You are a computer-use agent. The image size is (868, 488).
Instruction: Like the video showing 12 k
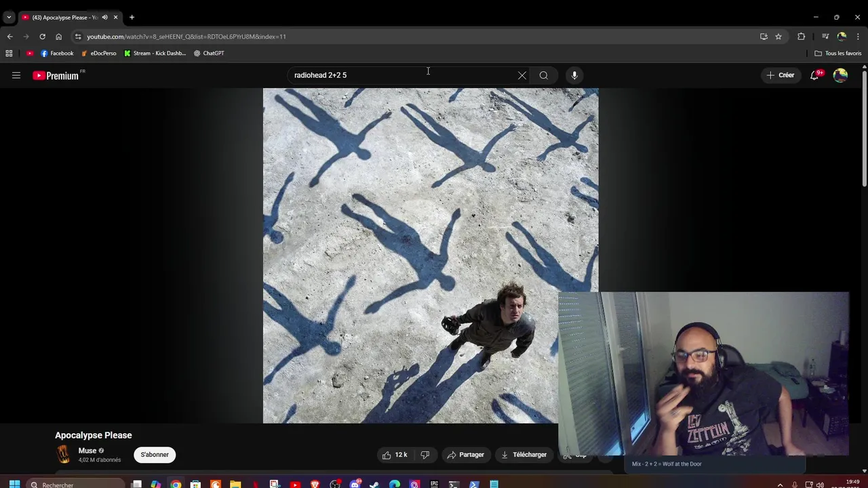click(395, 455)
